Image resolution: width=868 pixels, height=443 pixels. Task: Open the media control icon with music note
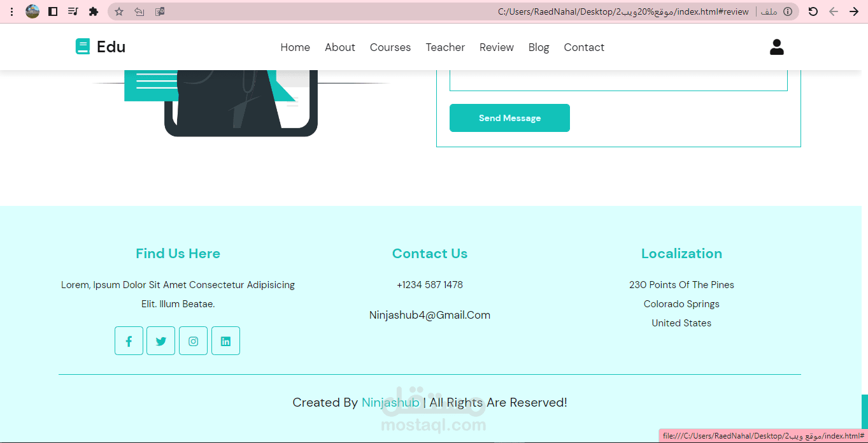pos(73,11)
